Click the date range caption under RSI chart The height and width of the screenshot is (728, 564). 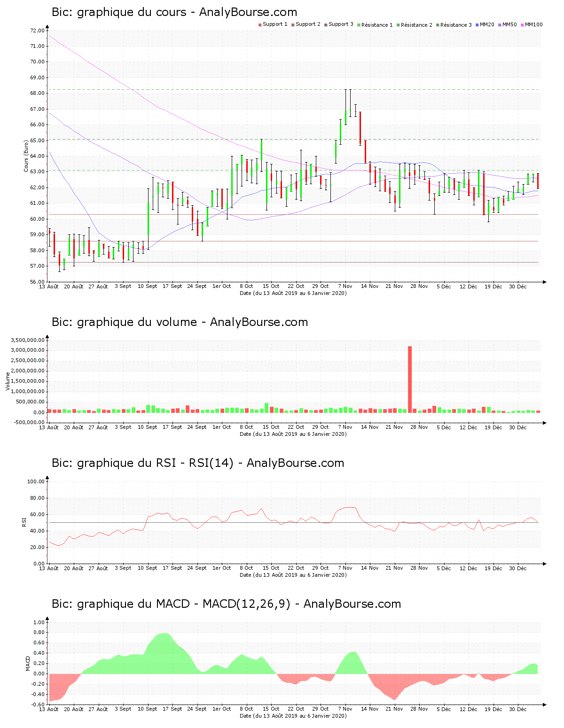pos(293,575)
